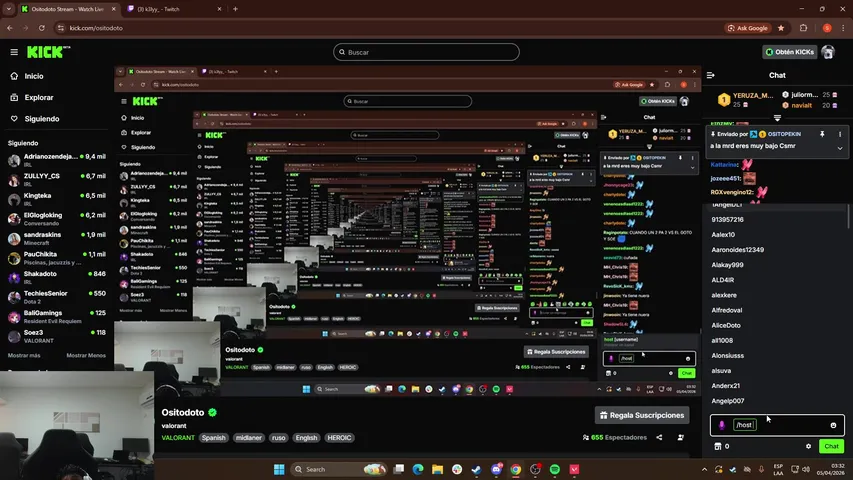Click the Obtén KICKs button
This screenshot has height=480, width=853.
point(789,52)
